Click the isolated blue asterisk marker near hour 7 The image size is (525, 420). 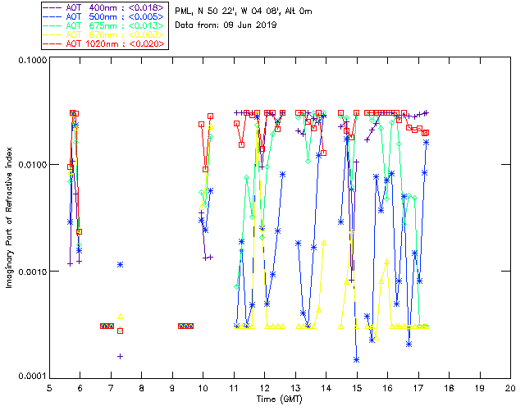pyautogui.click(x=121, y=265)
